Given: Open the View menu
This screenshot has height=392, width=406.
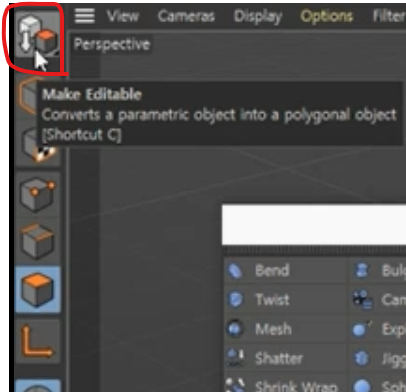Looking at the screenshot, I should click(x=122, y=16).
